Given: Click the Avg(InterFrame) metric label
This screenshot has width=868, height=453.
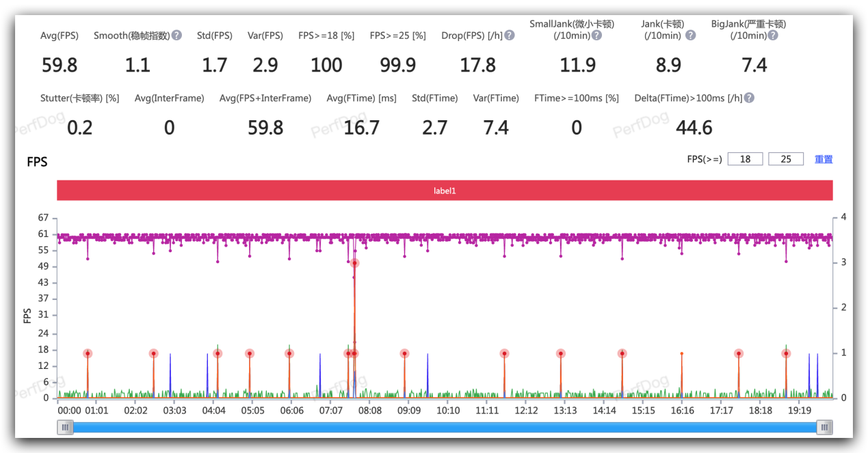Looking at the screenshot, I should [x=170, y=98].
